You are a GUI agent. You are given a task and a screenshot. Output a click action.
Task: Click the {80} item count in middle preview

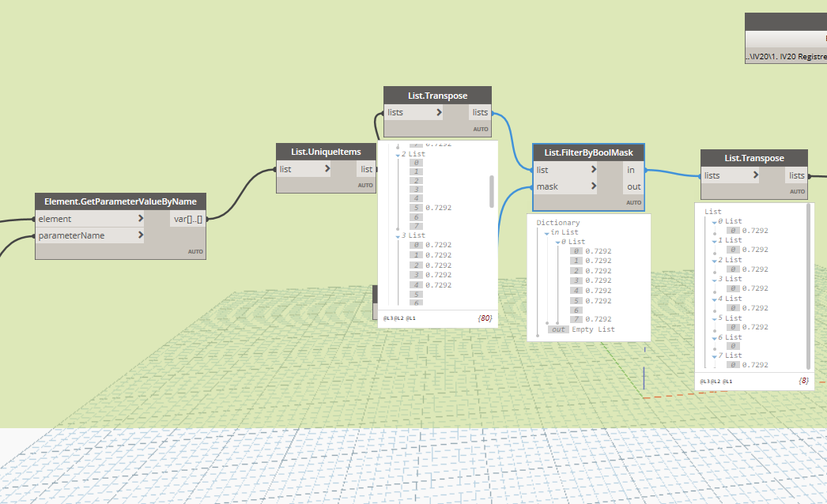pyautogui.click(x=485, y=318)
